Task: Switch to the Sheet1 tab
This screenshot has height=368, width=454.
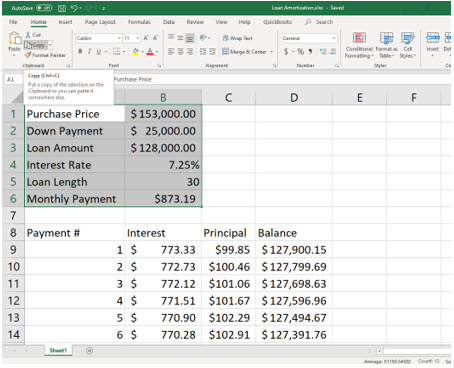Action: [58, 350]
